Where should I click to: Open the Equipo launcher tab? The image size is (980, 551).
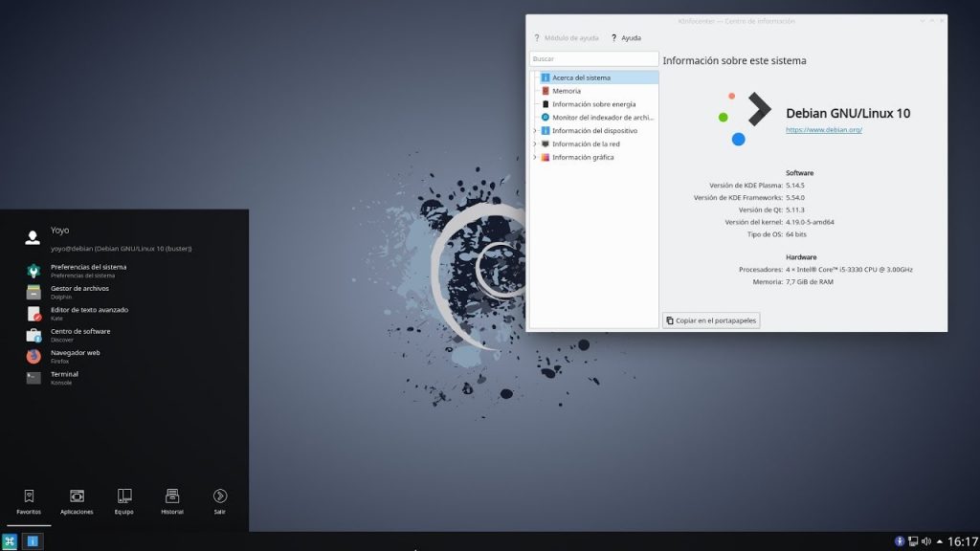[x=124, y=501]
